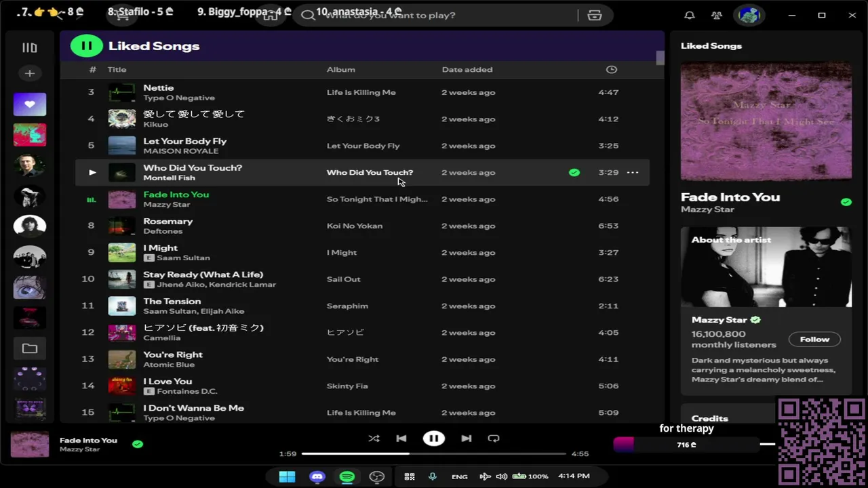
Task: Select the track 'I Might'
Action: tap(161, 248)
